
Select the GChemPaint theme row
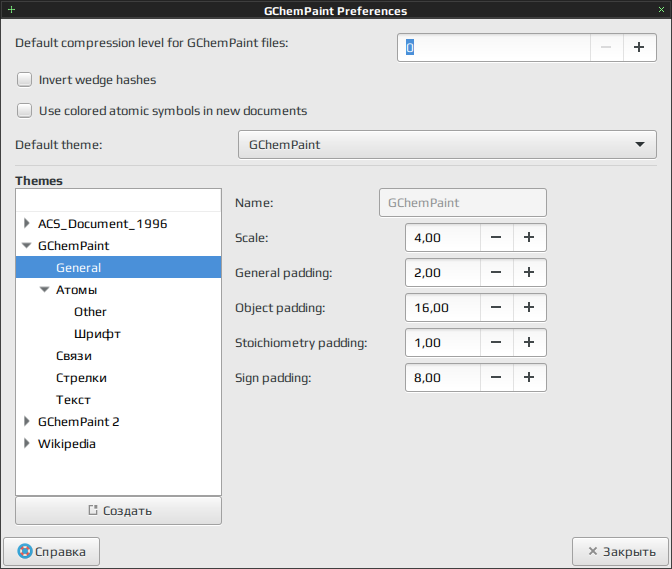tap(118, 246)
